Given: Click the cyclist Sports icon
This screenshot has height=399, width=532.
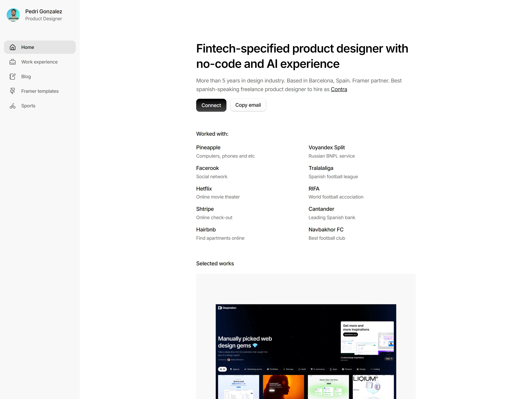Looking at the screenshot, I should [x=12, y=106].
